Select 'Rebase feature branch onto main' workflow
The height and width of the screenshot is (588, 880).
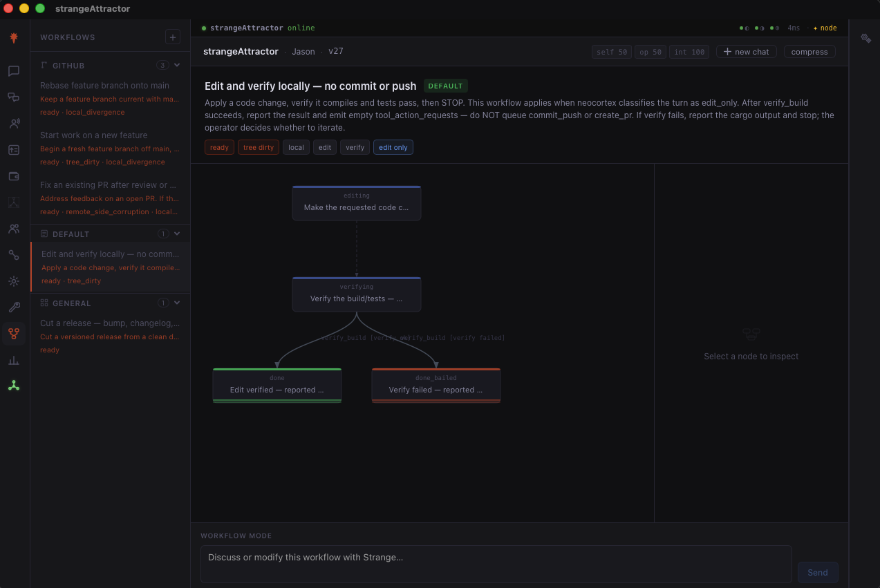(x=111, y=98)
